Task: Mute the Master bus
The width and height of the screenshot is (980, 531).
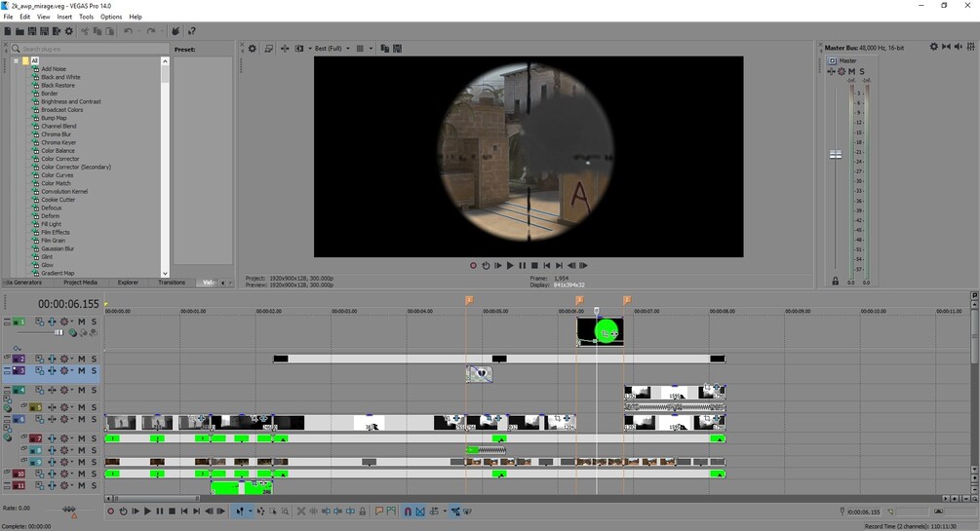Action: tap(851, 72)
